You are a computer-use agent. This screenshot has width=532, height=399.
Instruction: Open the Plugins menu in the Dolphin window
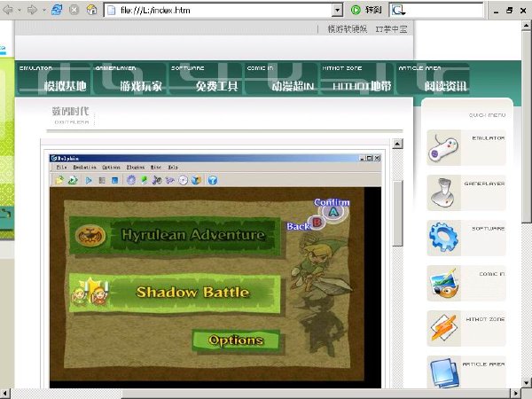[136, 168]
